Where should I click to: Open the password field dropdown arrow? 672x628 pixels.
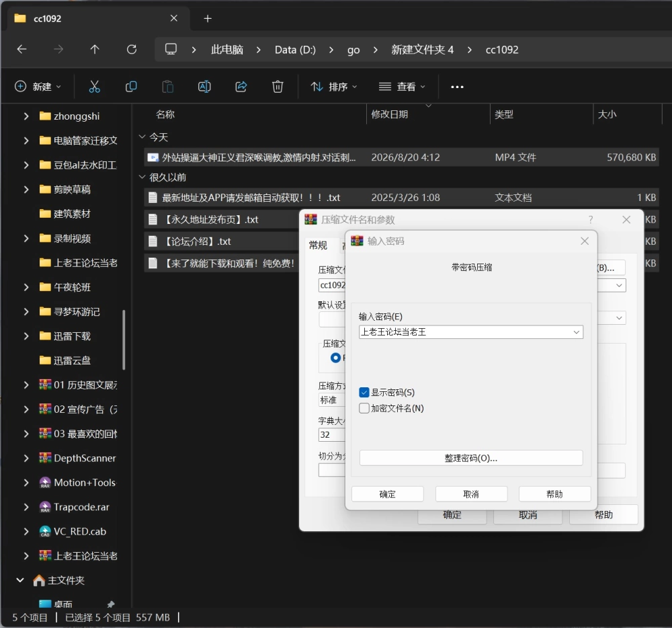point(577,332)
